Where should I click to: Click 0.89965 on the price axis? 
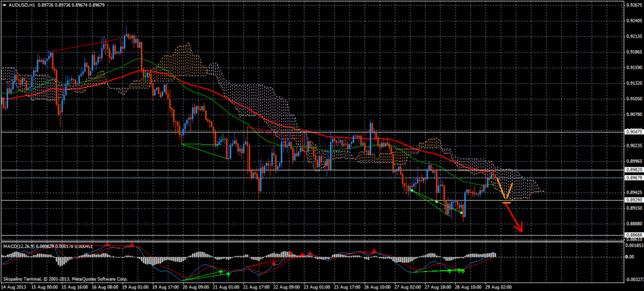(633, 161)
